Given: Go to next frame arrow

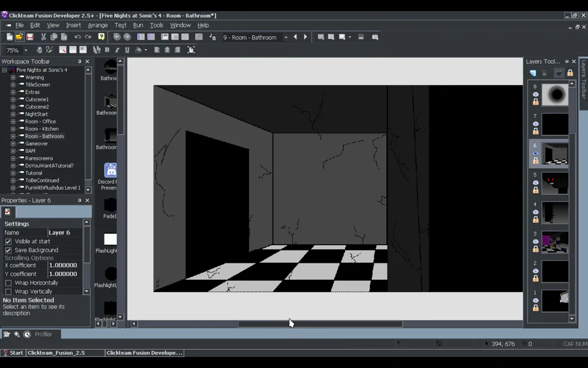Looking at the screenshot, I should coord(305,37).
